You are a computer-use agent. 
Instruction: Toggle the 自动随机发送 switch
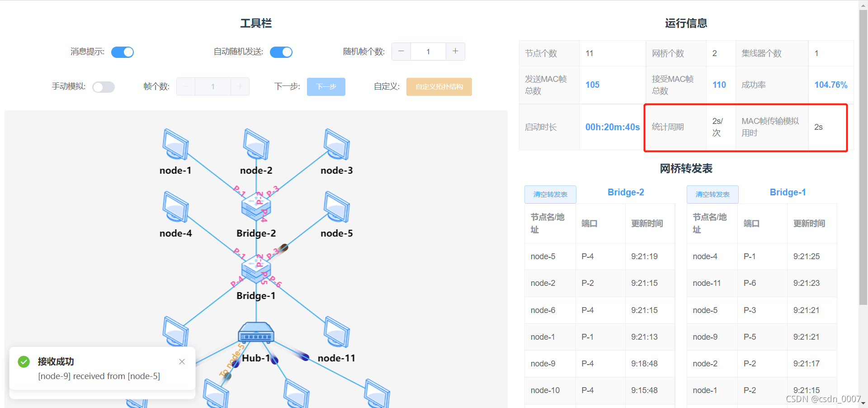click(281, 52)
